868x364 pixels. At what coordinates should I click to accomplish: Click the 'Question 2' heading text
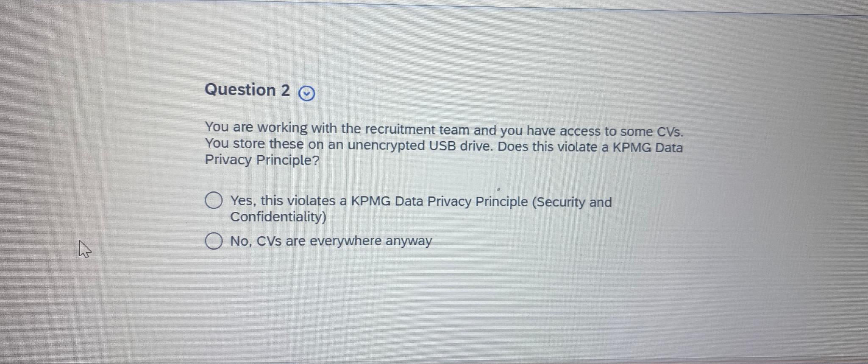(248, 90)
